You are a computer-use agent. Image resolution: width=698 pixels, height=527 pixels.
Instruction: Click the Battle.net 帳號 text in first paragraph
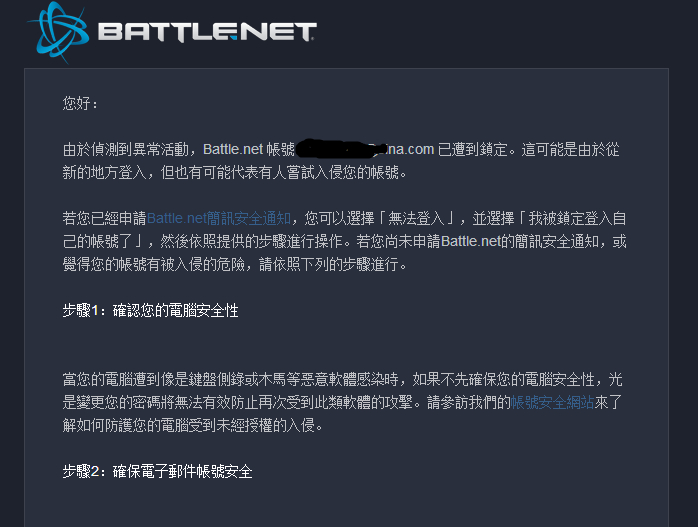pyautogui.click(x=249, y=149)
